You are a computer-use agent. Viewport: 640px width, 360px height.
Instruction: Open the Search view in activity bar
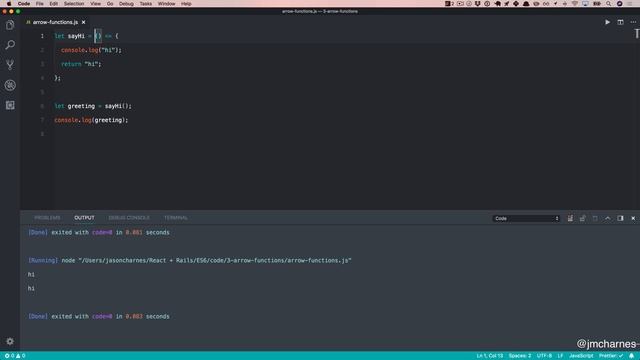click(x=10, y=44)
